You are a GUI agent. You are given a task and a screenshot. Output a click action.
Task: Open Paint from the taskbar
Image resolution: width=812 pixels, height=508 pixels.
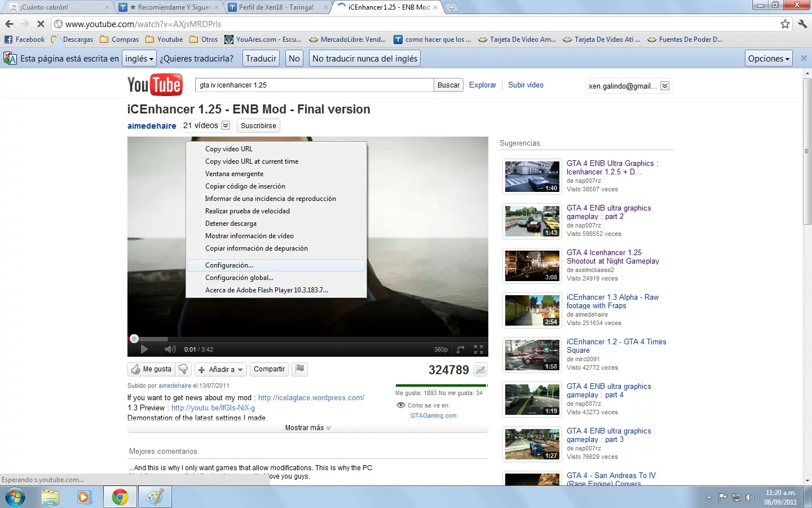155,497
